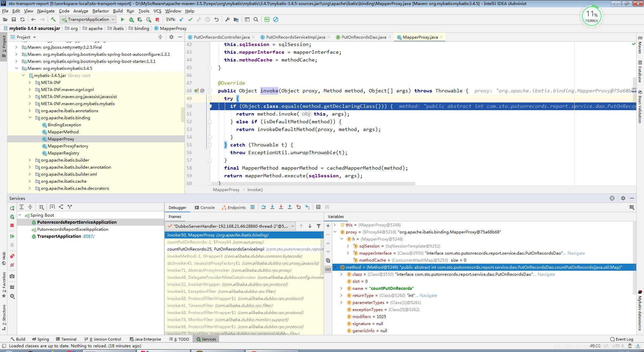
Task: Toggle the Database tool window stripe button
Action: click(x=640, y=71)
